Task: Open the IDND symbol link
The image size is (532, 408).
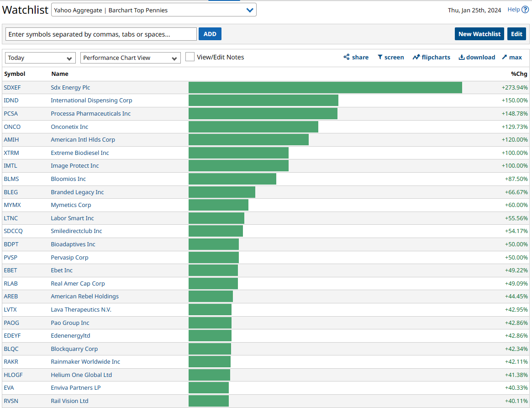Action: point(11,101)
